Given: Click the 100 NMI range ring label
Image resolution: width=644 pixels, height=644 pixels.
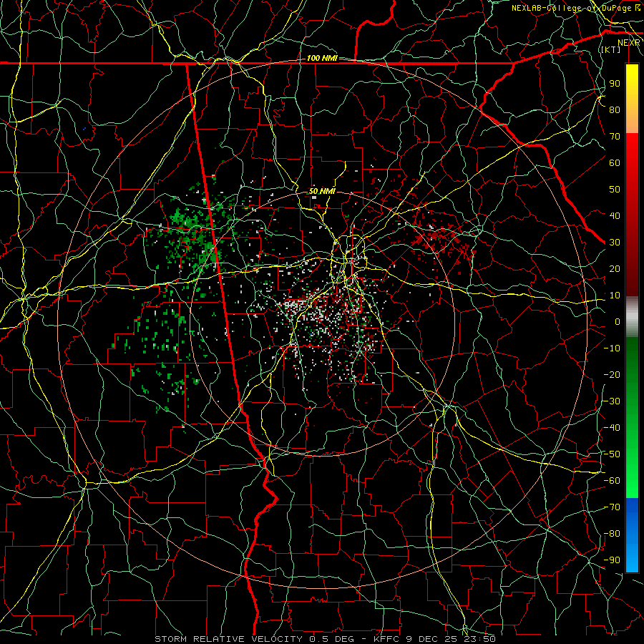Looking at the screenshot, I should 322,58.
